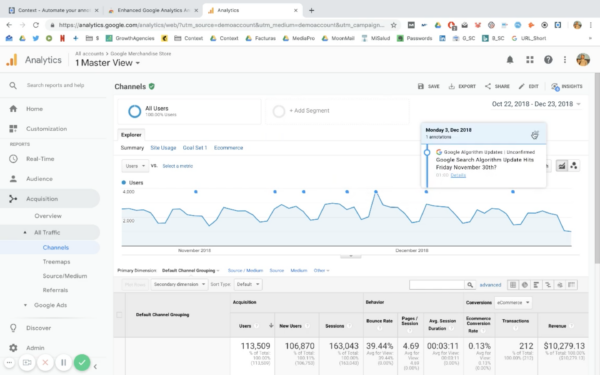Edit the Channels report
This screenshot has height=375, width=600.
coord(528,86)
